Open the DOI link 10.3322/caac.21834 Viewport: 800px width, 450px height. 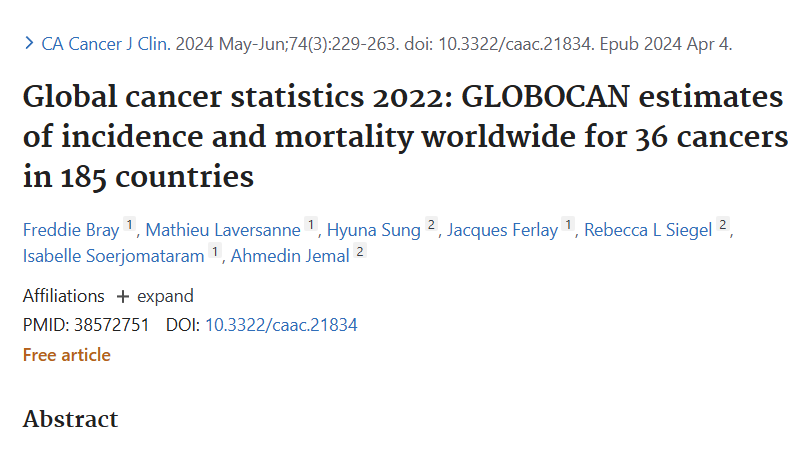tap(281, 324)
